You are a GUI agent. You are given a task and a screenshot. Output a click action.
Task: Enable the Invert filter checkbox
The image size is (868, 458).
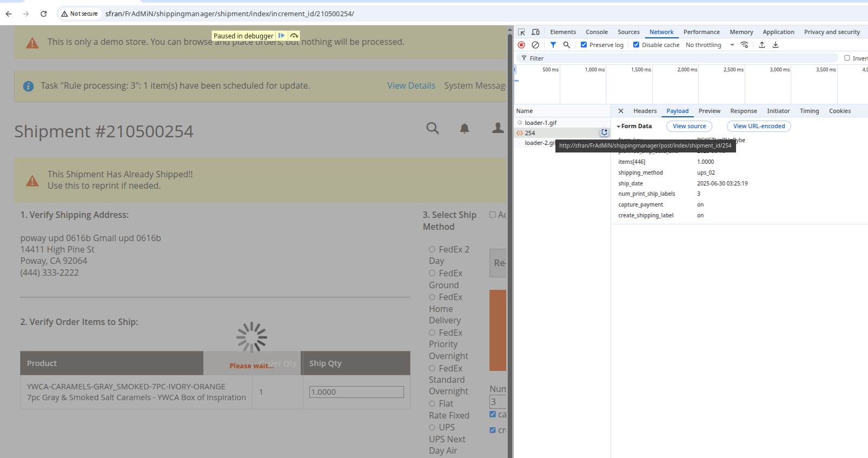click(847, 58)
